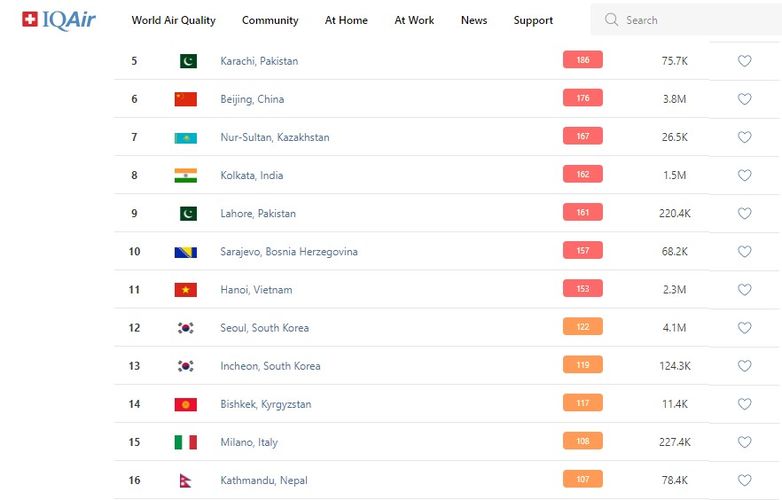Open the Support menu item
This screenshot has width=782, height=500.
[533, 20]
